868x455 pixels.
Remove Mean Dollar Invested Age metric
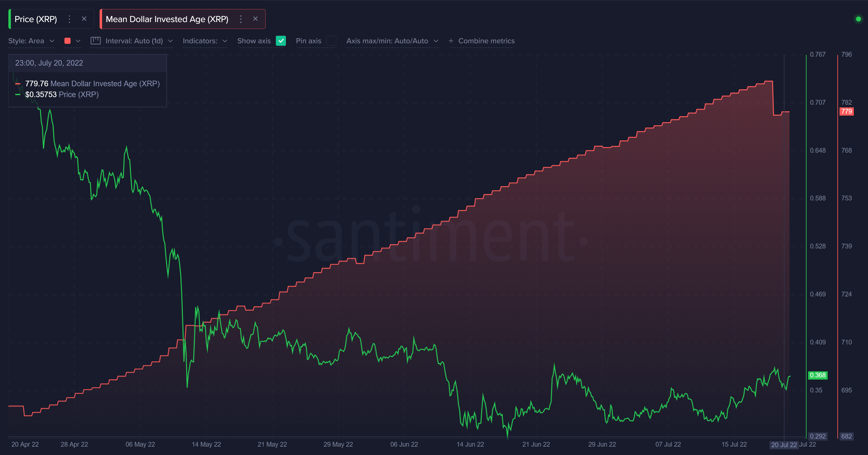pos(255,19)
